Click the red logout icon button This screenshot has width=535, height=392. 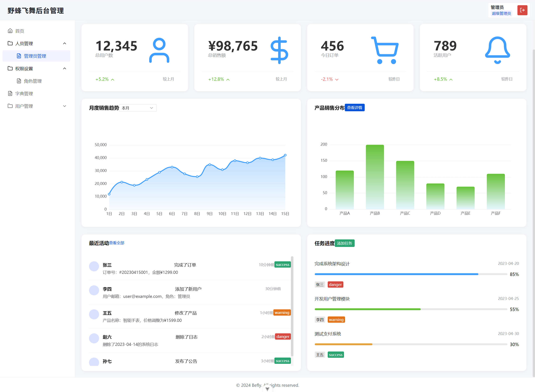coord(522,10)
